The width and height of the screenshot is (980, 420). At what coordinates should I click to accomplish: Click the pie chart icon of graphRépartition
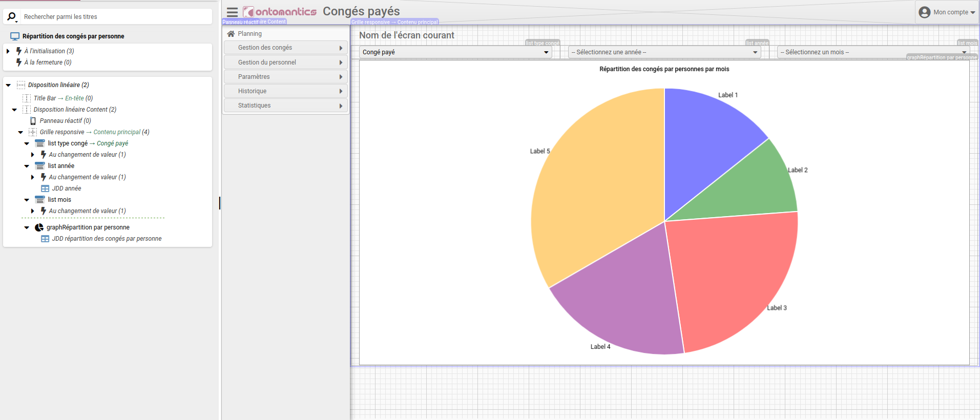(39, 227)
